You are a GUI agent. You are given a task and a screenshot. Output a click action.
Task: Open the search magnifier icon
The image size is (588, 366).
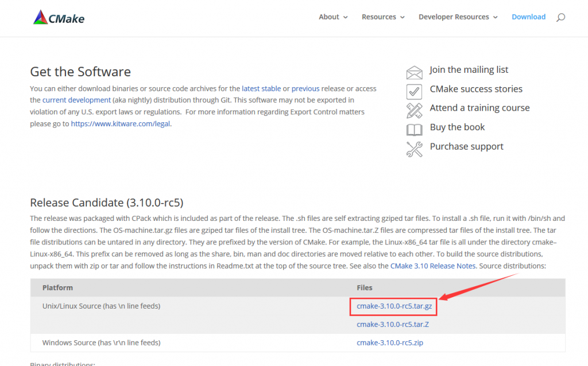pyautogui.click(x=560, y=17)
